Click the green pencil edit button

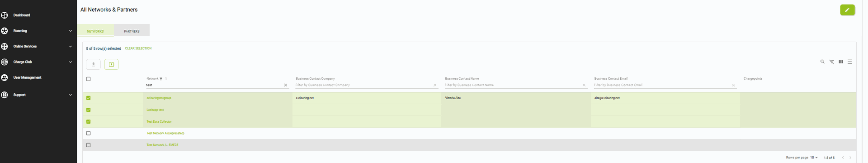847,10
